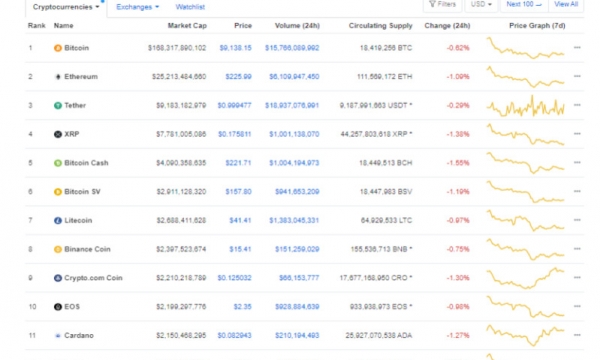Sort by the Name column header

click(x=64, y=26)
